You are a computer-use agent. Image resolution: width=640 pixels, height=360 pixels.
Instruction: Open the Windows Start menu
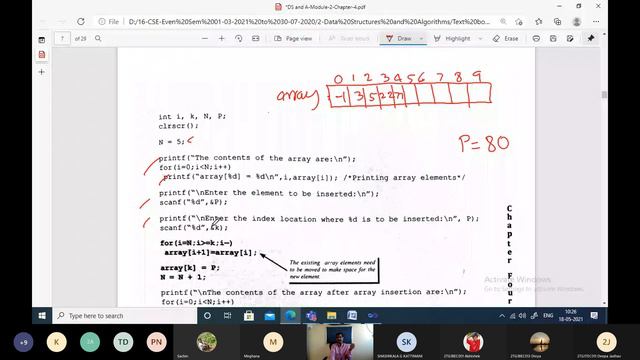point(42,316)
